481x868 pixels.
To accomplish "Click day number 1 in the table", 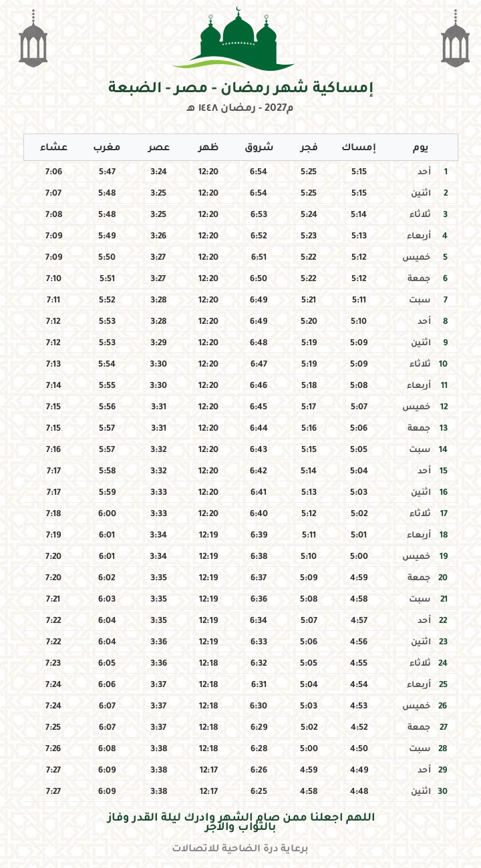I will pos(446,172).
